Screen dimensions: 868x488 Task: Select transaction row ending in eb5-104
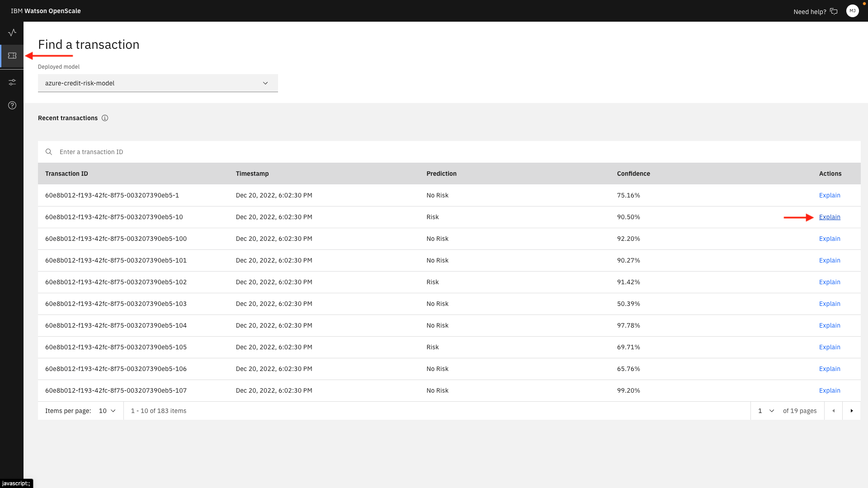coord(116,325)
